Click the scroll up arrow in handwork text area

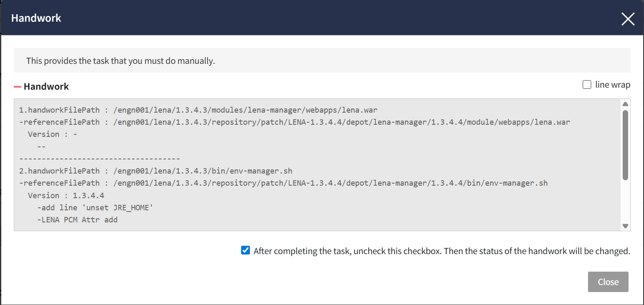625,104
